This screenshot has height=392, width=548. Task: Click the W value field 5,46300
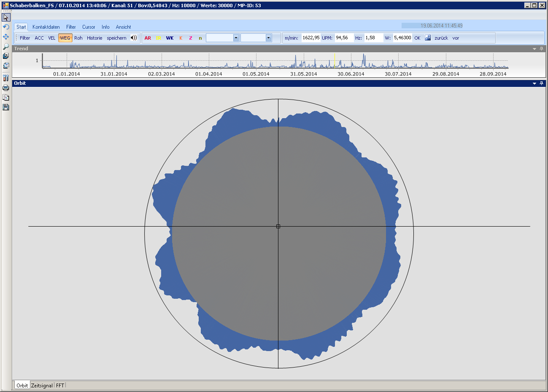pyautogui.click(x=402, y=38)
